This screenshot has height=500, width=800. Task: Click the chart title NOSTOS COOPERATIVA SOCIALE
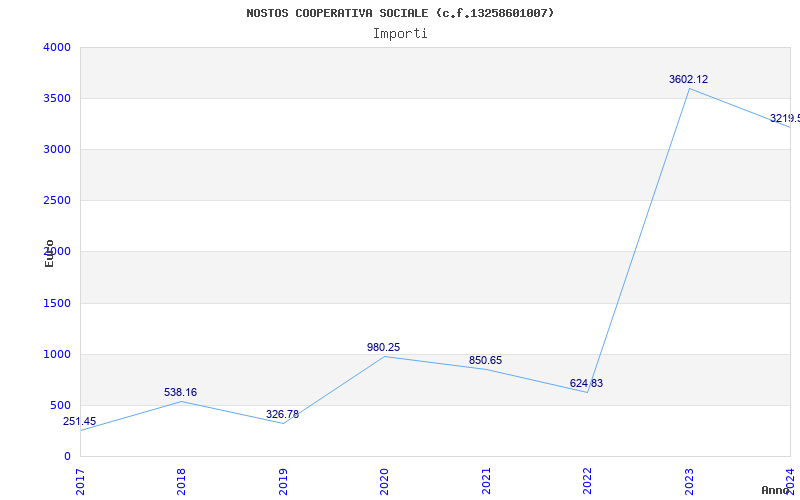coord(400,13)
